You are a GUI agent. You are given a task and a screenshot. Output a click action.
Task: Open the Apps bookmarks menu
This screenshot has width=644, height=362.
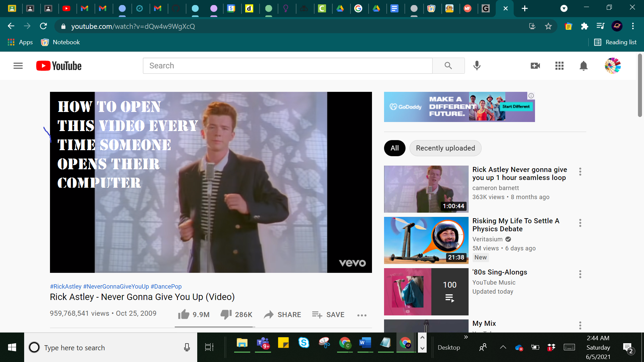pyautogui.click(x=20, y=42)
